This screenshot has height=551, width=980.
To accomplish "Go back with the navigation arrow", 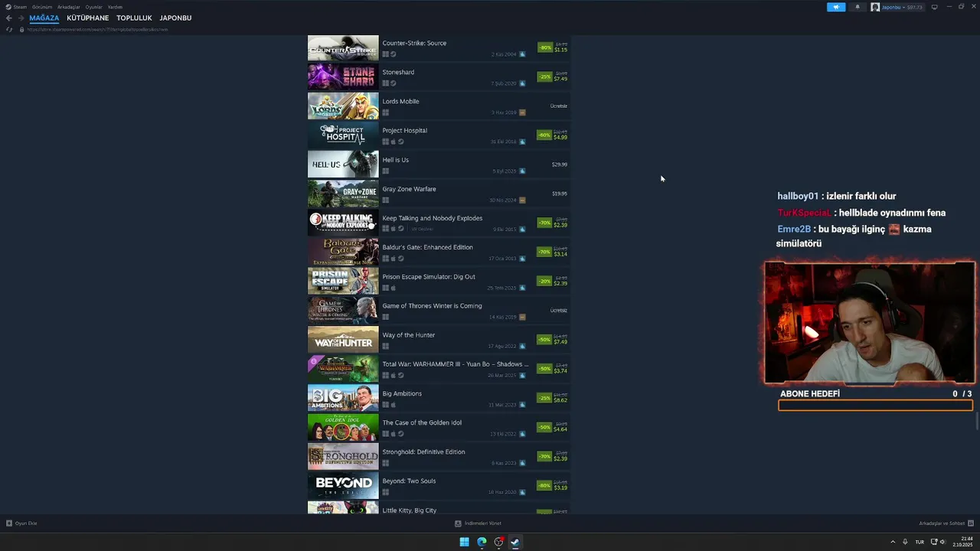I will click(x=9, y=18).
